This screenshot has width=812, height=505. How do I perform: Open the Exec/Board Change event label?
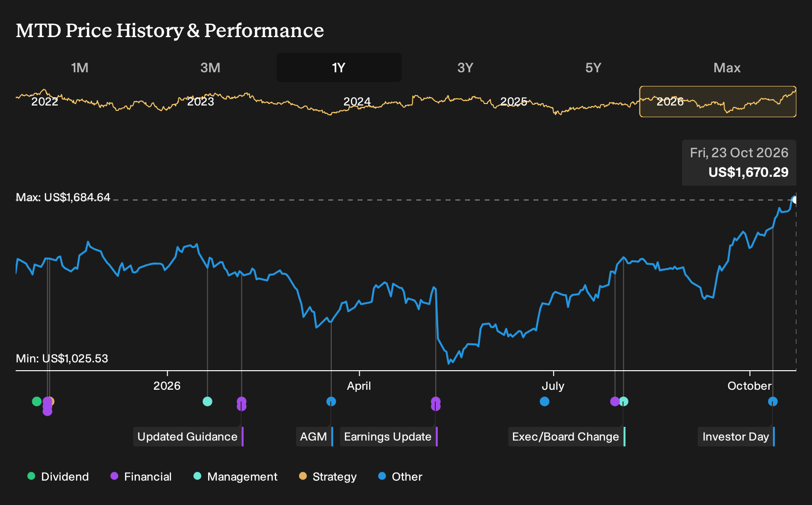click(x=567, y=437)
